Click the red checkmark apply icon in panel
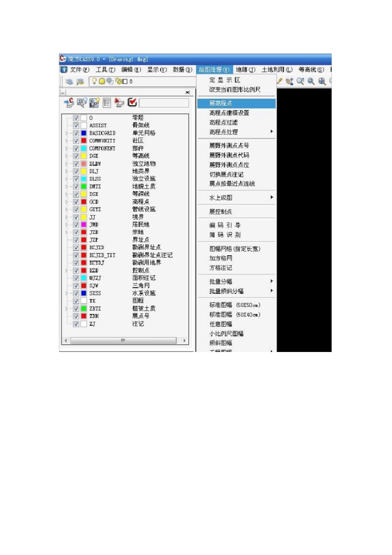392x555 pixels. point(132,102)
